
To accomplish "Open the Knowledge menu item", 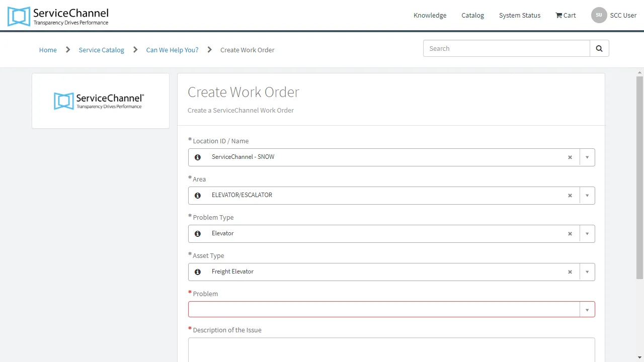I will (x=430, y=15).
